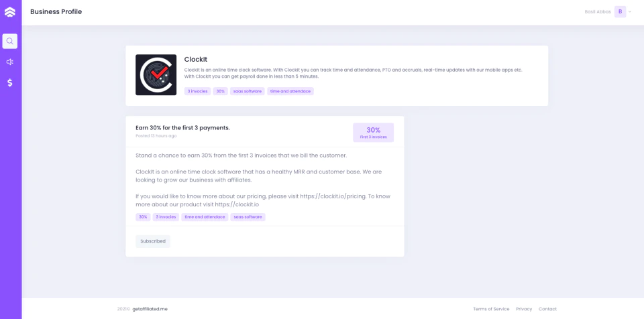Click 'time and attendace' tag in header card

290,91
